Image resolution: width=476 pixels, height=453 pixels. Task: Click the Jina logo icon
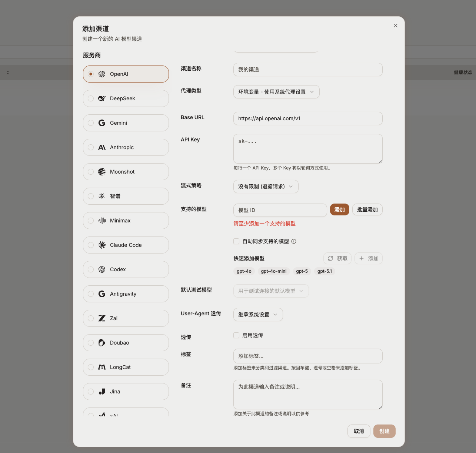coord(102,392)
